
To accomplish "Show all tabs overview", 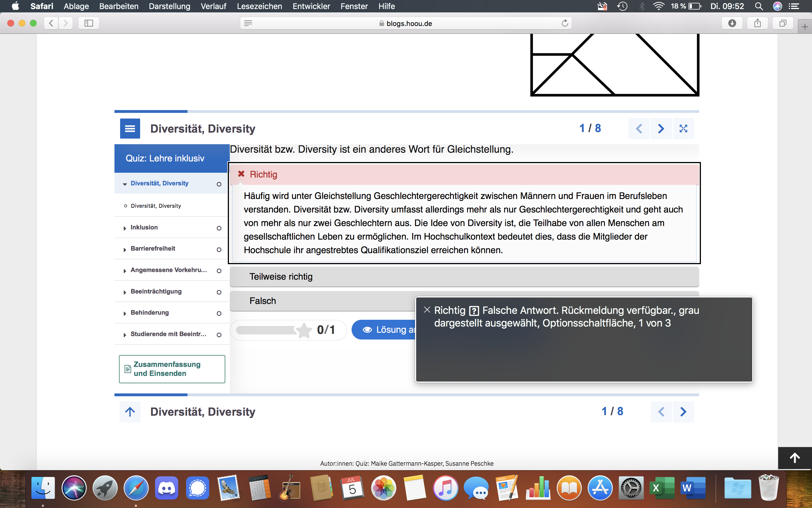I will click(783, 23).
